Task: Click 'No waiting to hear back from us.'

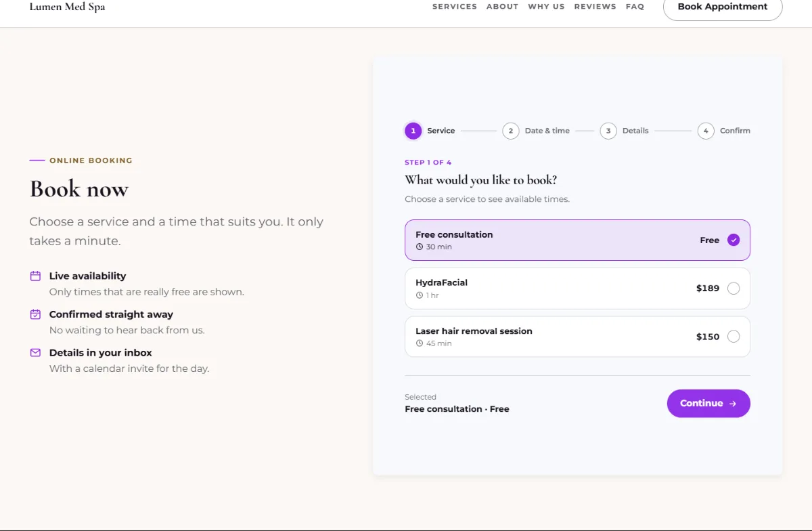Action: (127, 331)
